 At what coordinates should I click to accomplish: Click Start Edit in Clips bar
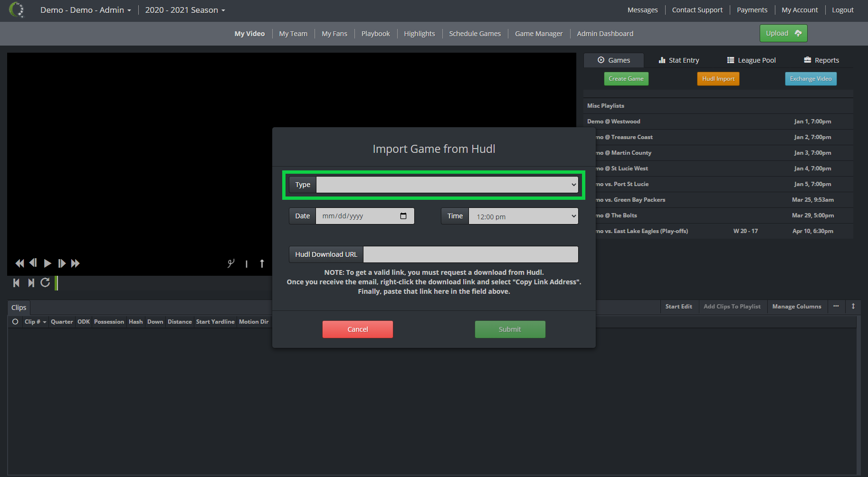tap(678, 307)
